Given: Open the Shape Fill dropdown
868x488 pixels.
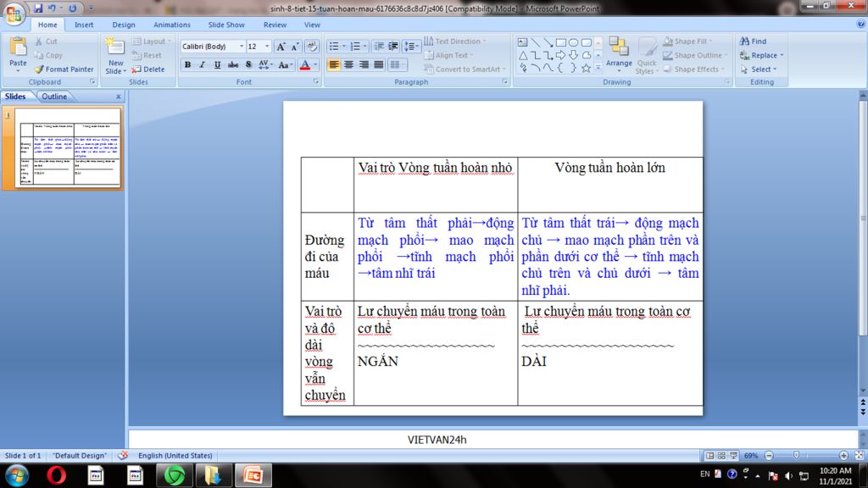Looking at the screenshot, I should click(x=687, y=42).
